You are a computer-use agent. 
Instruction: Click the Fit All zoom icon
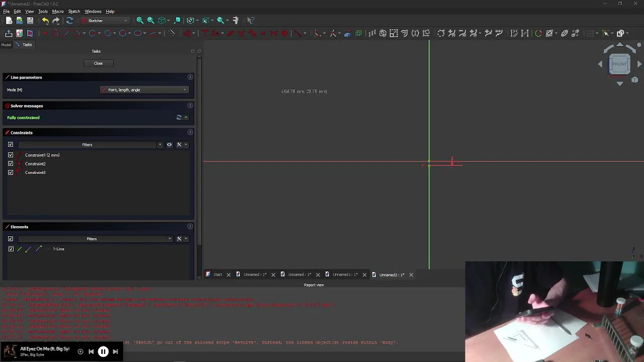pyautogui.click(x=140, y=21)
